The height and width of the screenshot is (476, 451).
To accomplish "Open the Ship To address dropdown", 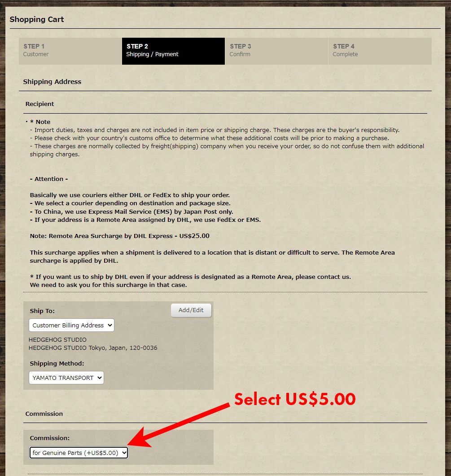I will pos(72,325).
